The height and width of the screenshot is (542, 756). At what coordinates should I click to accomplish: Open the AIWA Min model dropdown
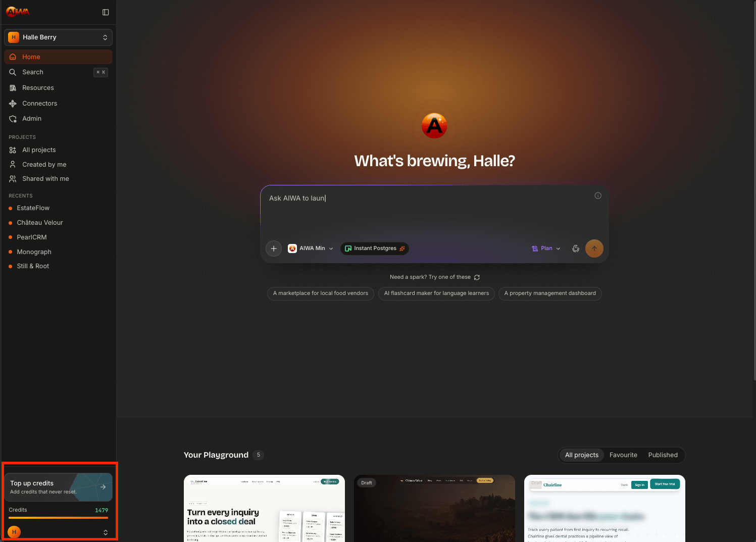[311, 249]
